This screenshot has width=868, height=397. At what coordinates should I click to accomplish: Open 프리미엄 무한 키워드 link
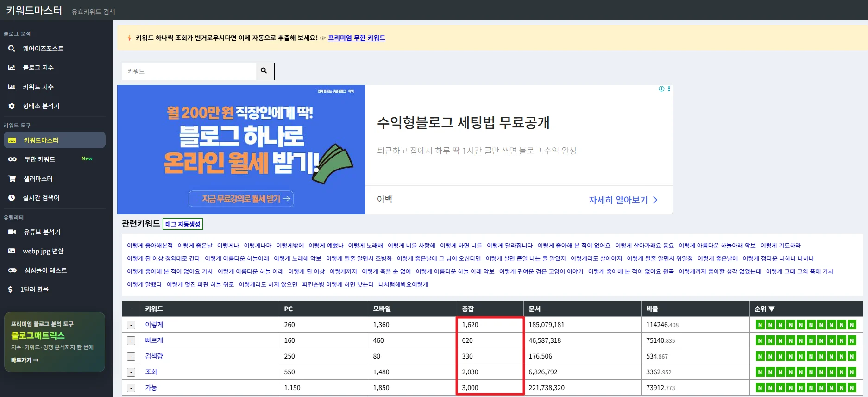click(356, 38)
